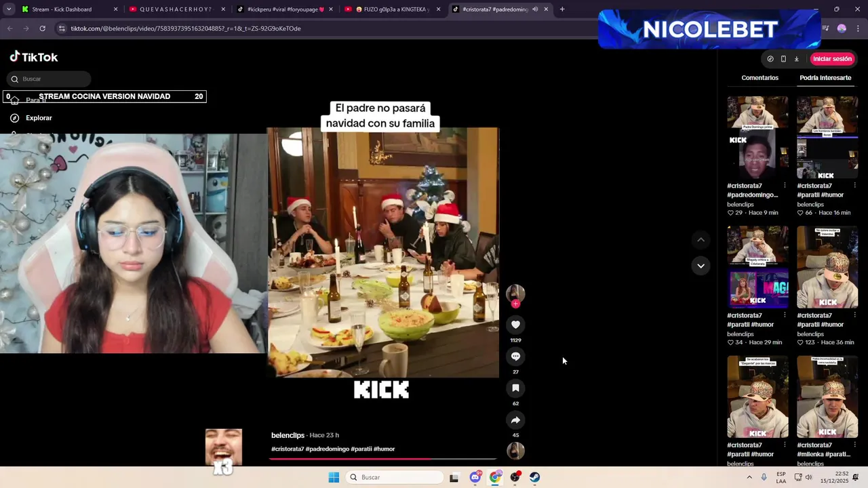Open the Hace 29 min clip thumbnail
Image resolution: width=868 pixels, height=488 pixels.
point(757,267)
